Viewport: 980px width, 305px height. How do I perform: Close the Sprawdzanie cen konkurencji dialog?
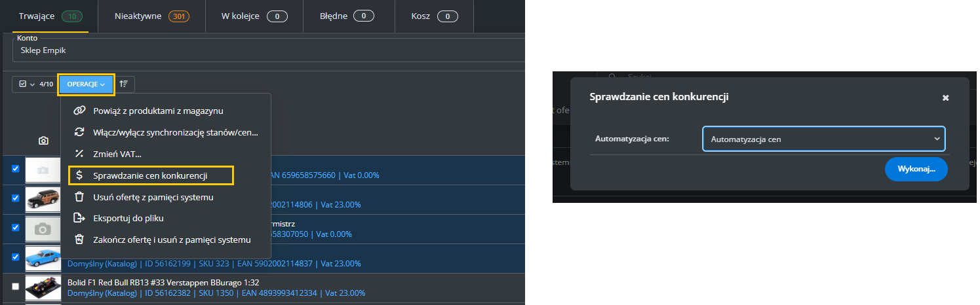(945, 98)
